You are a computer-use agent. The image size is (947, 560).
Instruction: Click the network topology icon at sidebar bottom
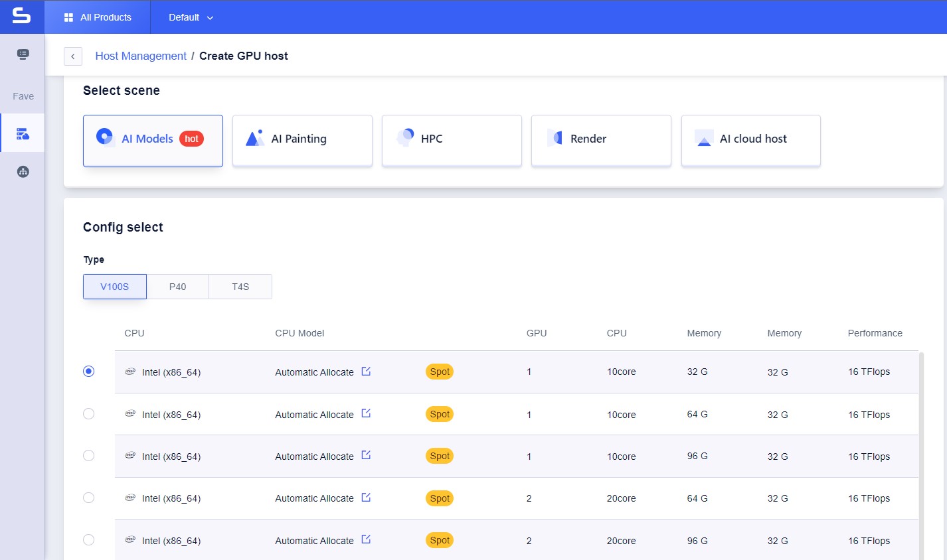point(22,171)
